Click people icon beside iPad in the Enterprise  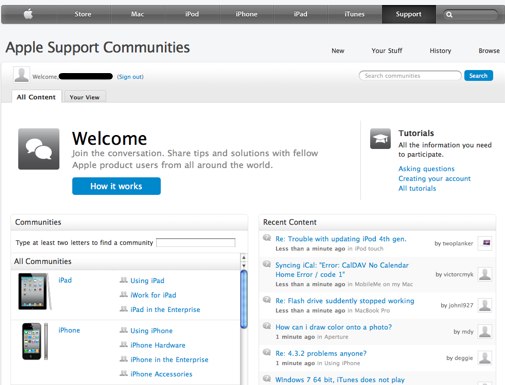124,309
